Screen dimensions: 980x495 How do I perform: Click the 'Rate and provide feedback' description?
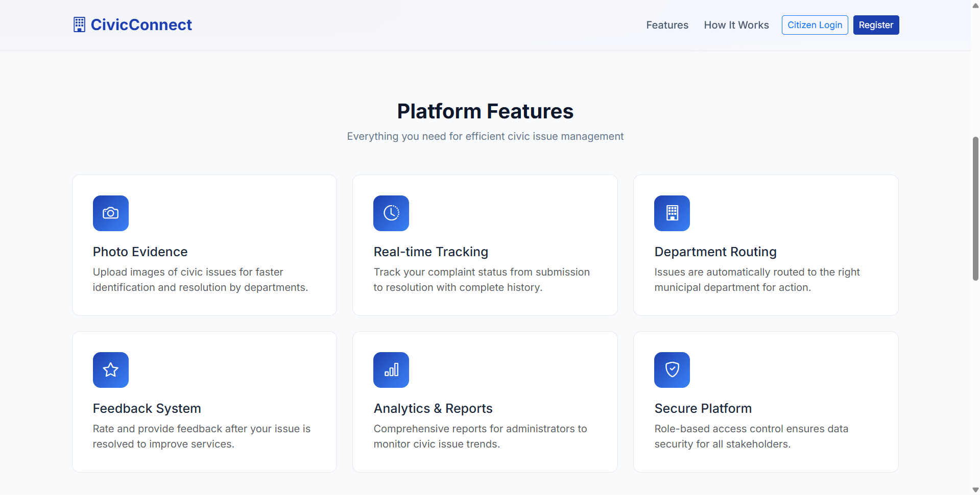click(x=201, y=436)
